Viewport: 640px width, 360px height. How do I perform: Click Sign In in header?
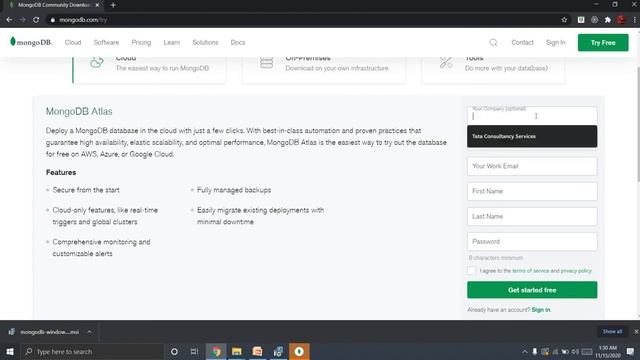pyautogui.click(x=556, y=42)
